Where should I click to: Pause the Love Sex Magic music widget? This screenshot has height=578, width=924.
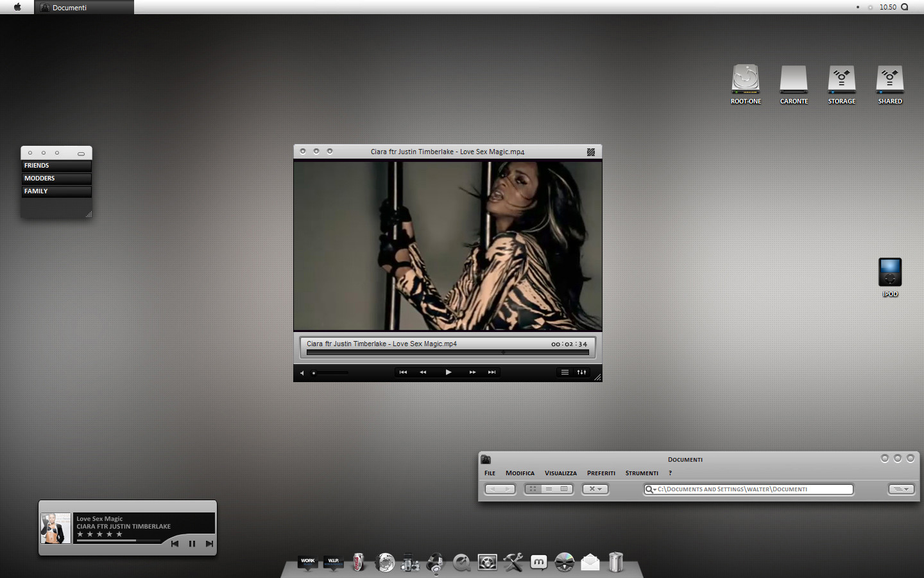click(192, 543)
